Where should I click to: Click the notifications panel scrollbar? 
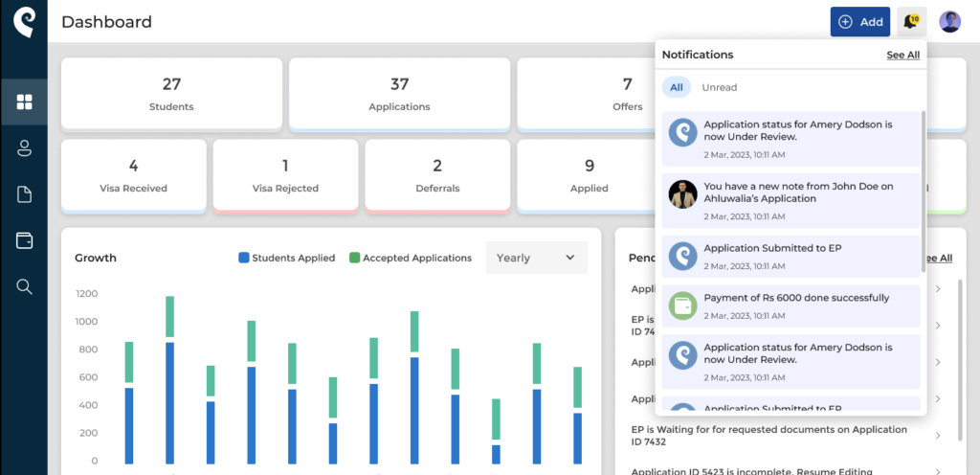(x=924, y=192)
